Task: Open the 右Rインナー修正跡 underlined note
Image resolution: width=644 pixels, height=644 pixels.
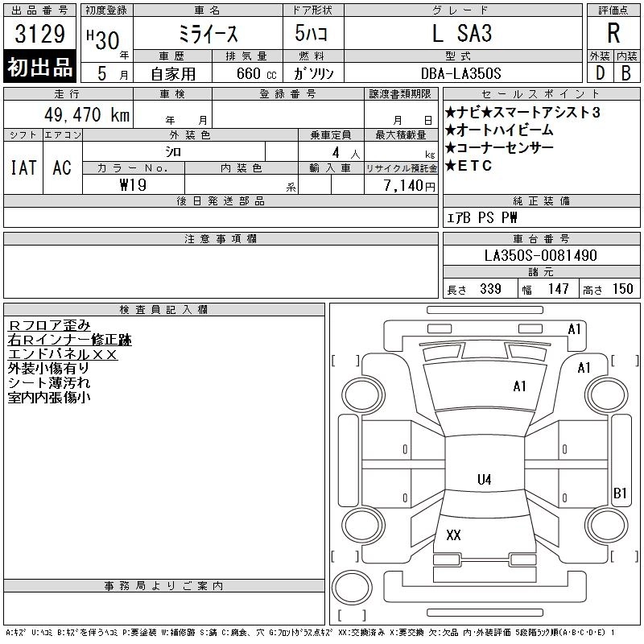Action: click(69, 340)
